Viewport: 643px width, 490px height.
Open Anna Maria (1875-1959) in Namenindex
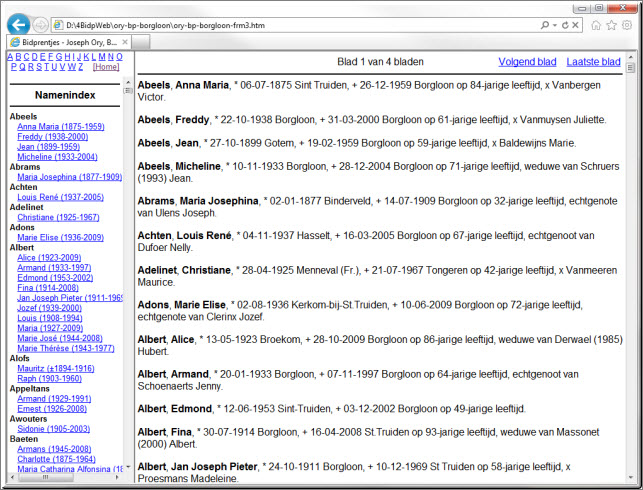point(60,127)
